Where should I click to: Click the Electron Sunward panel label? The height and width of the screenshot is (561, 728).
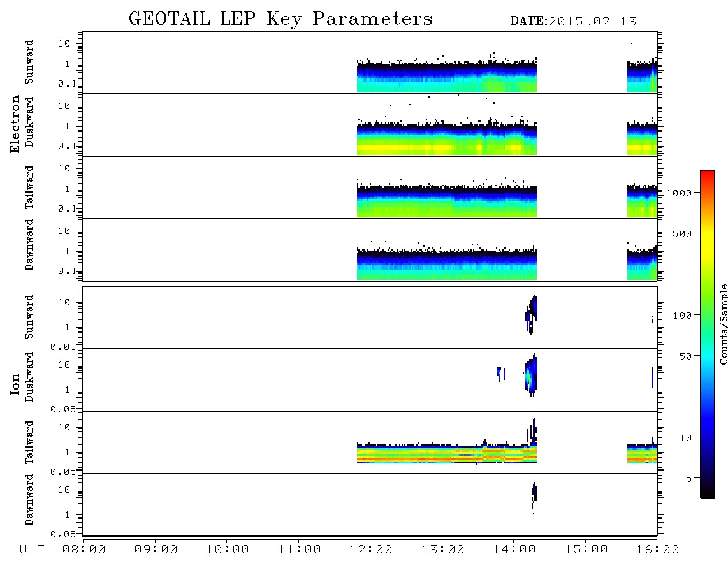29,62
